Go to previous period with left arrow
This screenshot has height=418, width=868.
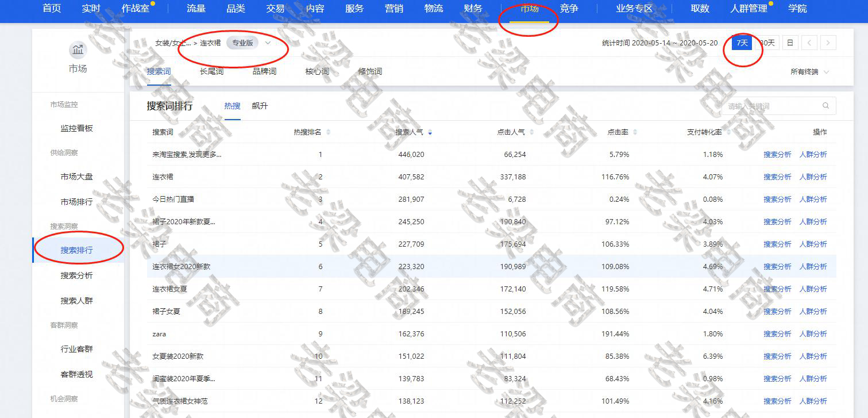[x=809, y=43]
